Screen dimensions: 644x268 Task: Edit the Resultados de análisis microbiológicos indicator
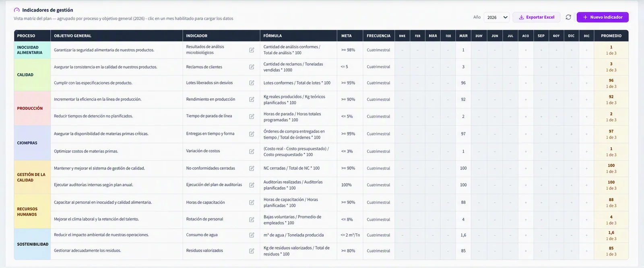point(252,50)
